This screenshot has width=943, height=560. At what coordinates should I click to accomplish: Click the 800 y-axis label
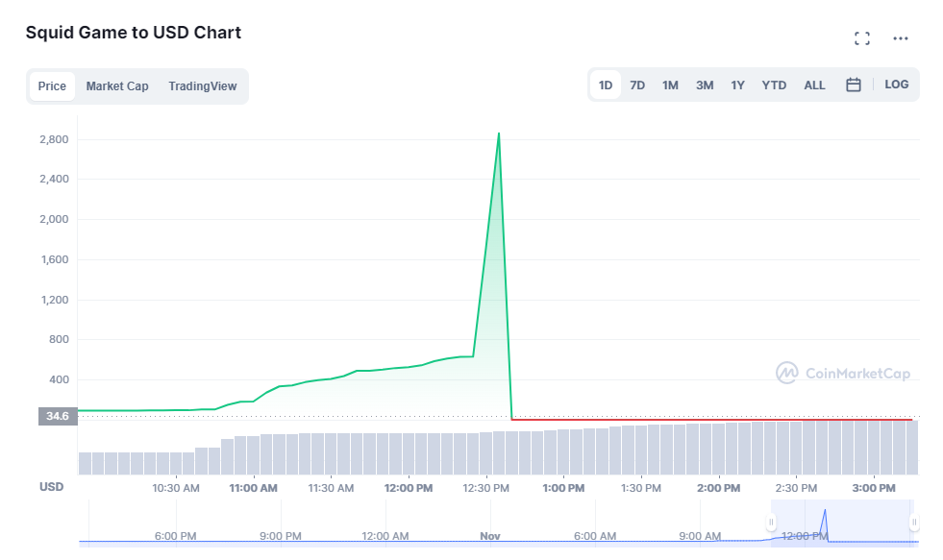[x=59, y=339]
